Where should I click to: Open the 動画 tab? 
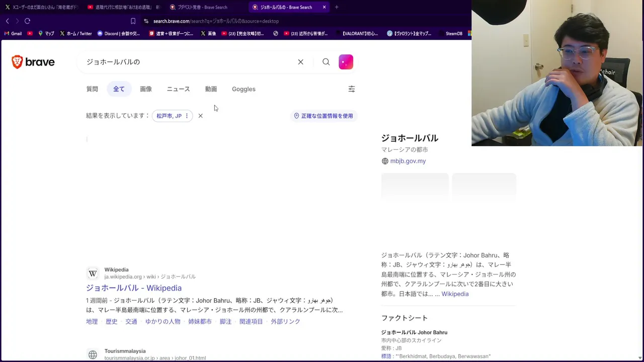click(211, 89)
